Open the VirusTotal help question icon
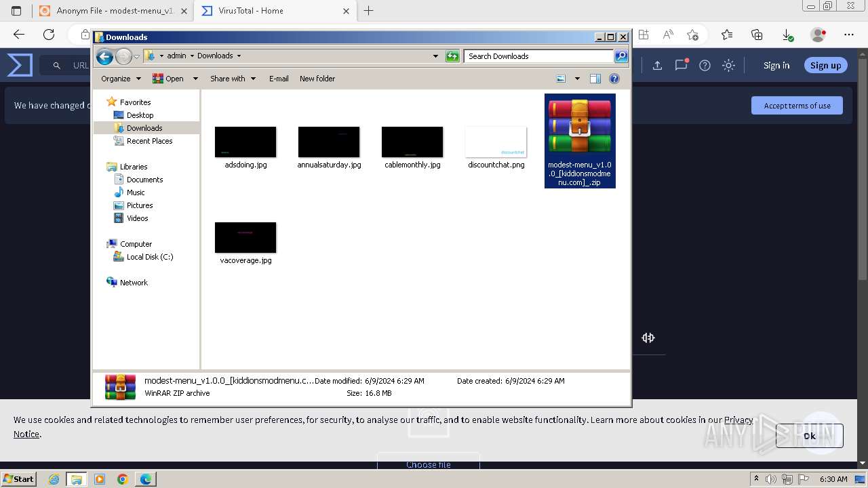The height and width of the screenshot is (488, 868). (705, 65)
